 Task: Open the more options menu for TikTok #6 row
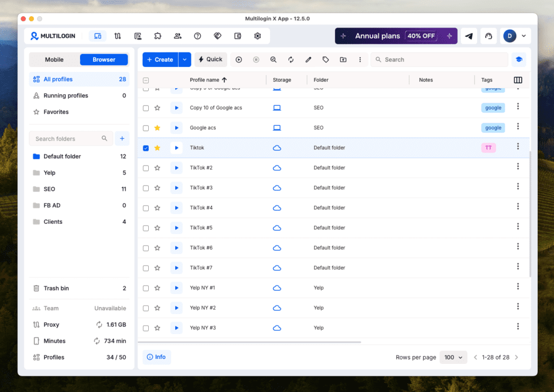[518, 246]
